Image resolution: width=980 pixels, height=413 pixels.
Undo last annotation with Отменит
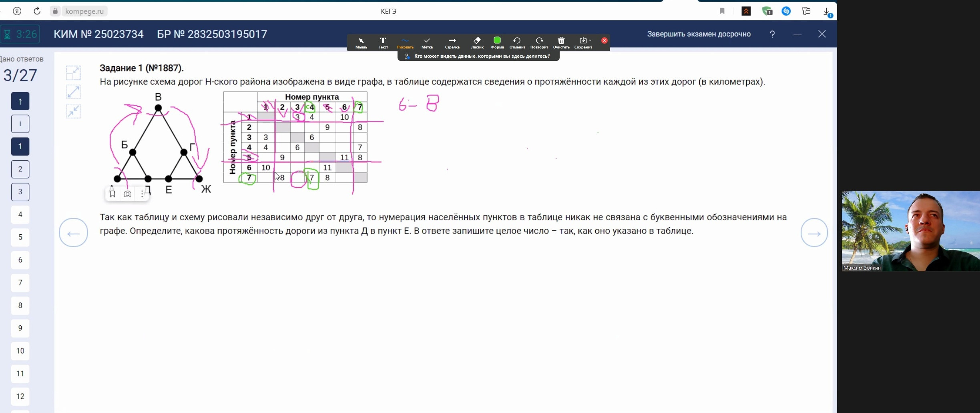tap(517, 42)
